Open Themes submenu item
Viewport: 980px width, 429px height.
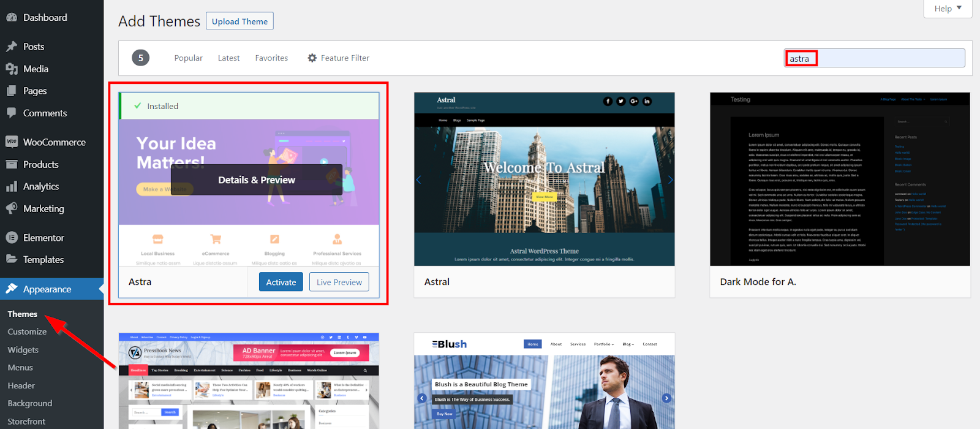[23, 314]
